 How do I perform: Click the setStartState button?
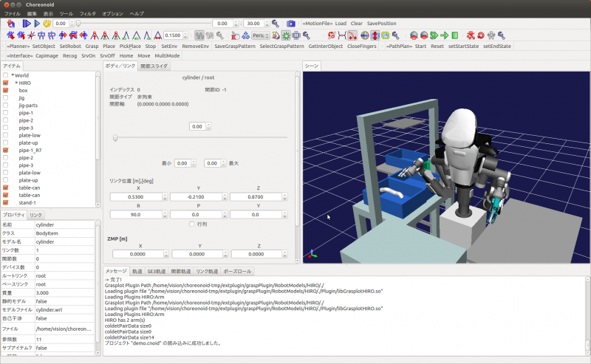(x=464, y=46)
